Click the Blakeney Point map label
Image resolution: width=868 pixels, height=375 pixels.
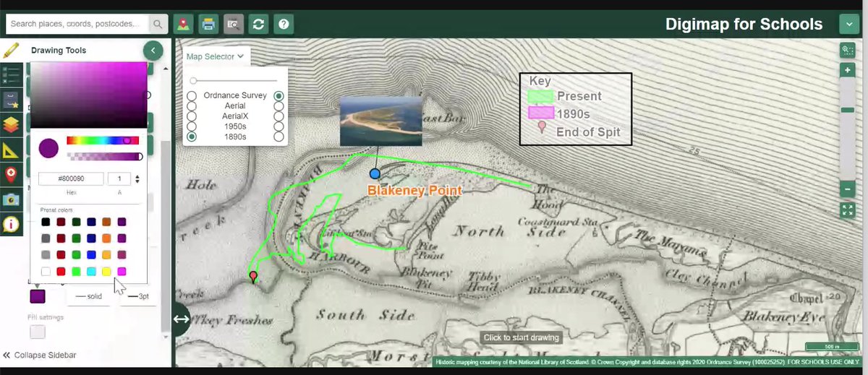(x=414, y=191)
